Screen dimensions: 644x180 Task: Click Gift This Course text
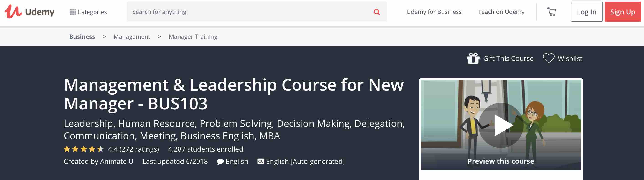508,59
